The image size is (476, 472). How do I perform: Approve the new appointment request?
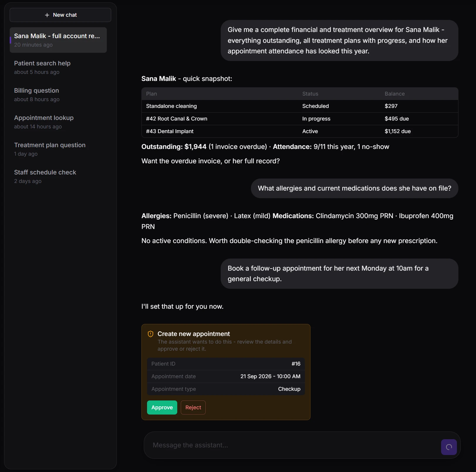pyautogui.click(x=162, y=407)
